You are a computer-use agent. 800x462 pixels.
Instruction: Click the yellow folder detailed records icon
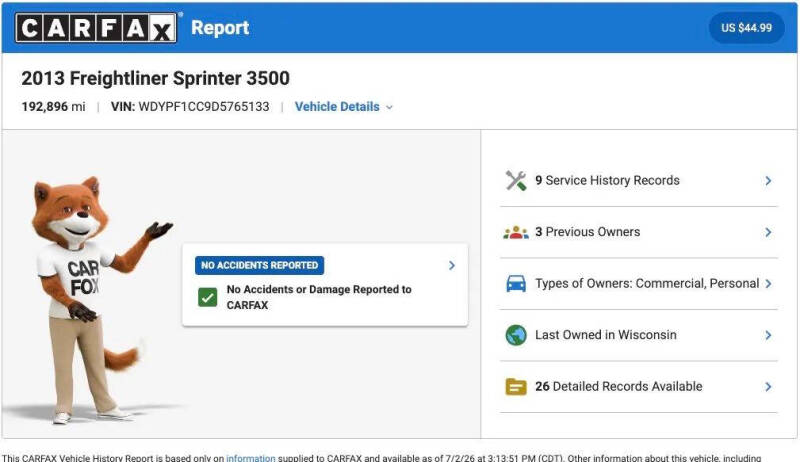click(516, 387)
